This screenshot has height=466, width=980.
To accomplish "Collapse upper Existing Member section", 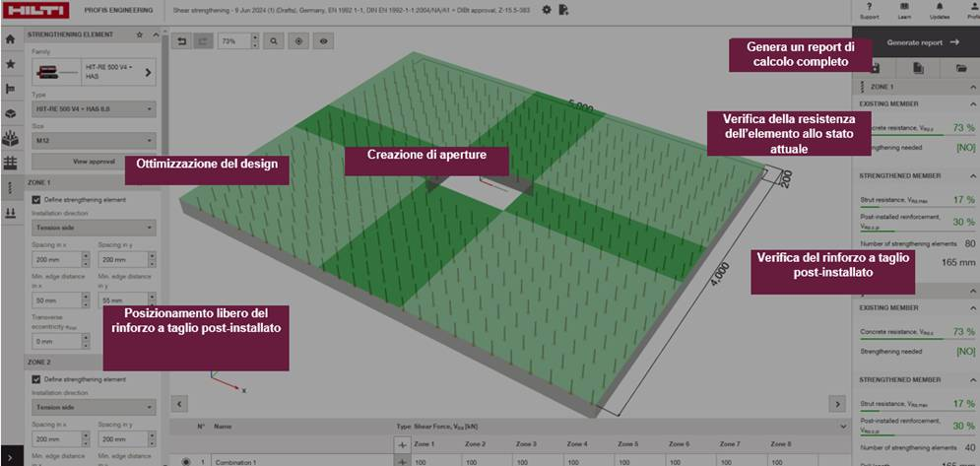I will point(972,103).
